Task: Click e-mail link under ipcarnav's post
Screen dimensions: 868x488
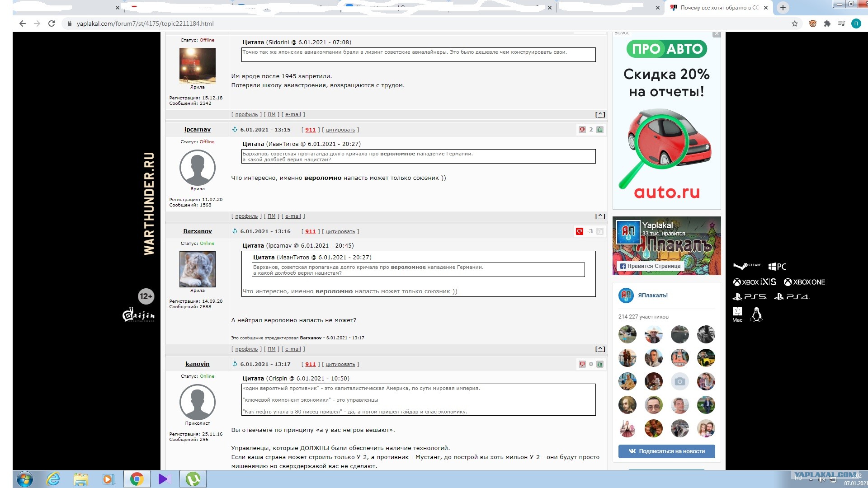Action: click(x=293, y=216)
